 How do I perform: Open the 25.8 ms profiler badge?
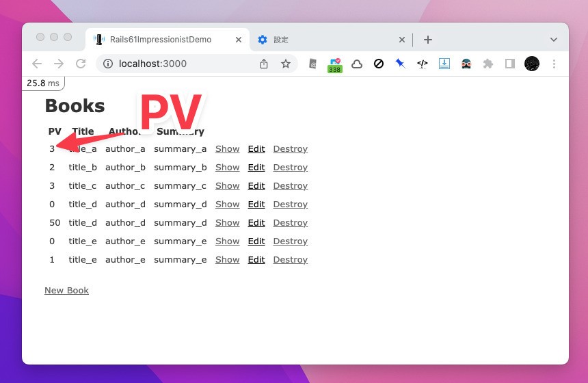(x=43, y=83)
